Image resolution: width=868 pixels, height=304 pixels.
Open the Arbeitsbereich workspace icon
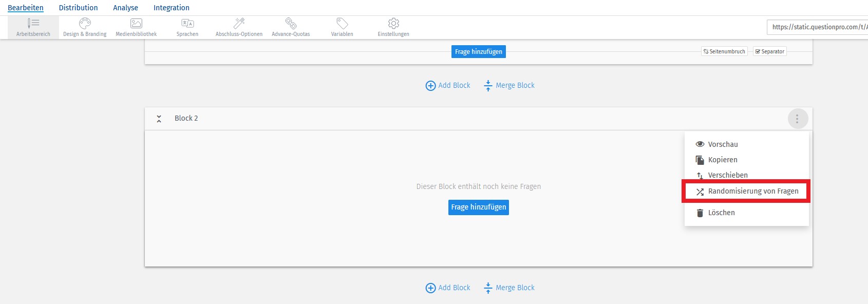(33, 23)
